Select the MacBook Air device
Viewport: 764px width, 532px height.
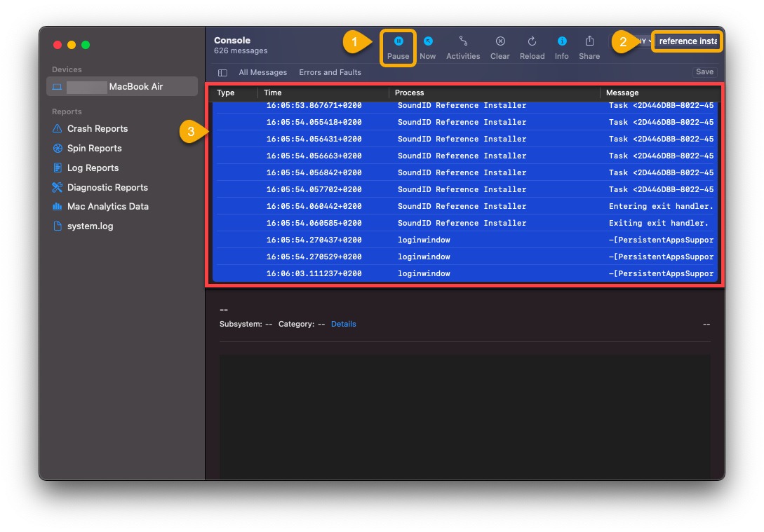point(122,87)
